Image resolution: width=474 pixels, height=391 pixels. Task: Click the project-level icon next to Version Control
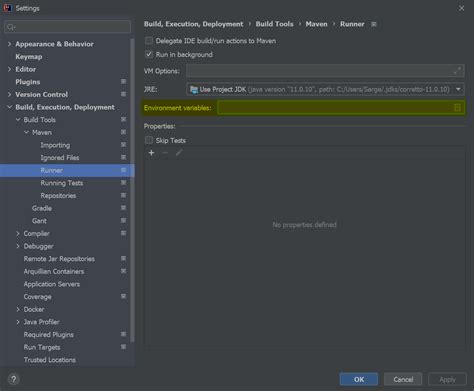click(123, 94)
